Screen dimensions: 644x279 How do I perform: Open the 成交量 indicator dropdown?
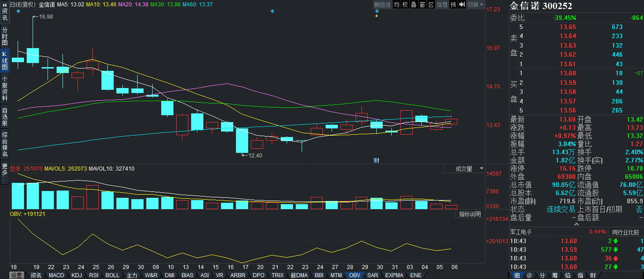[x=463, y=168]
